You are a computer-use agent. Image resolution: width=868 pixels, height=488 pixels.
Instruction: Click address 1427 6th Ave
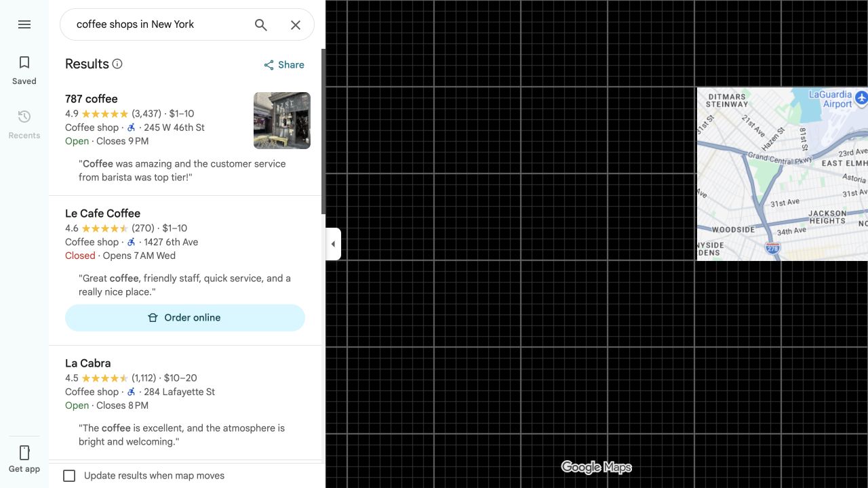(171, 242)
